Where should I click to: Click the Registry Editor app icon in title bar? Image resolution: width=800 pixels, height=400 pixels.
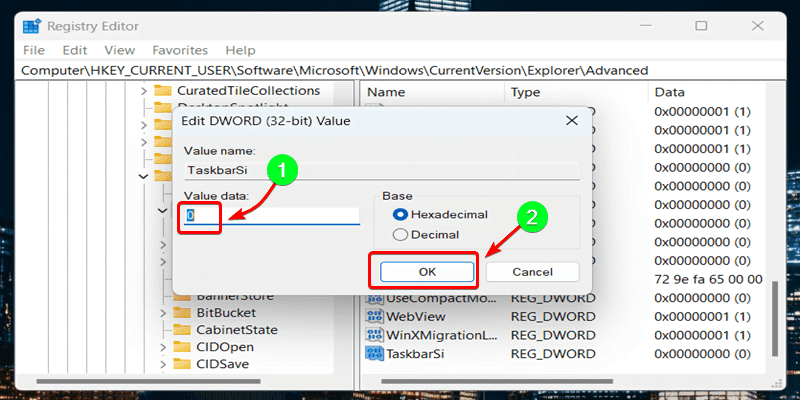tap(32, 26)
